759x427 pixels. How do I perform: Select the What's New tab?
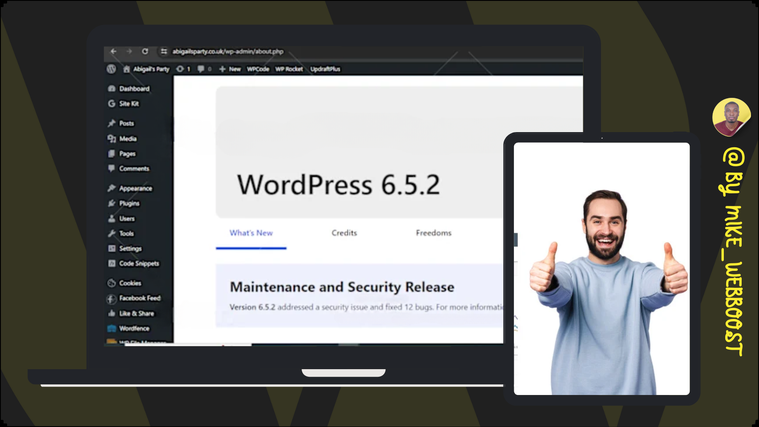click(x=251, y=233)
